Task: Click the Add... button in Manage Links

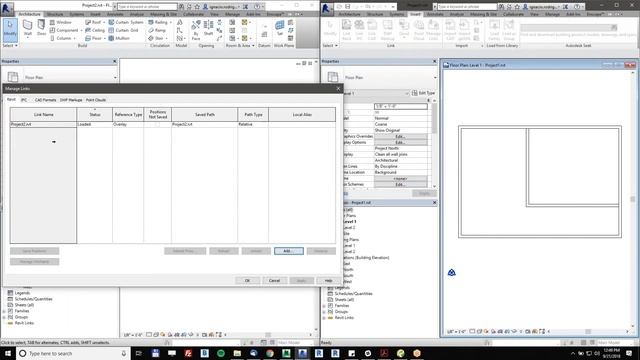Action: click(x=289, y=251)
